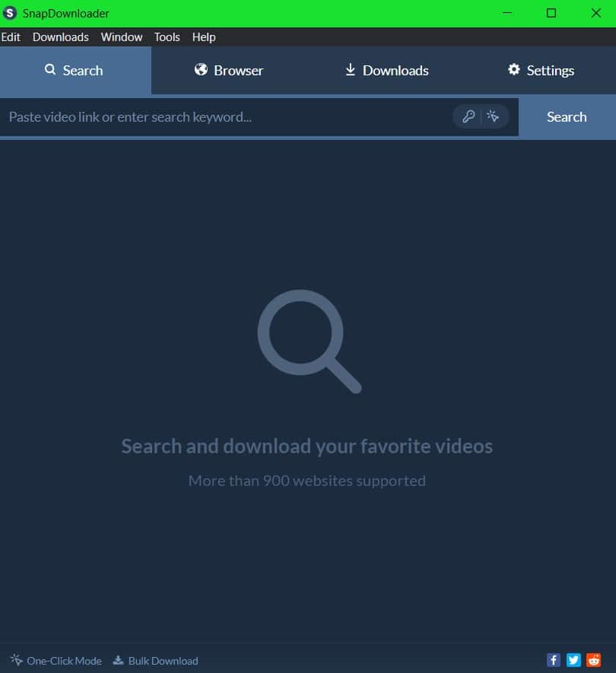616x673 pixels.
Task: Open the Edit menu
Action: pos(11,37)
